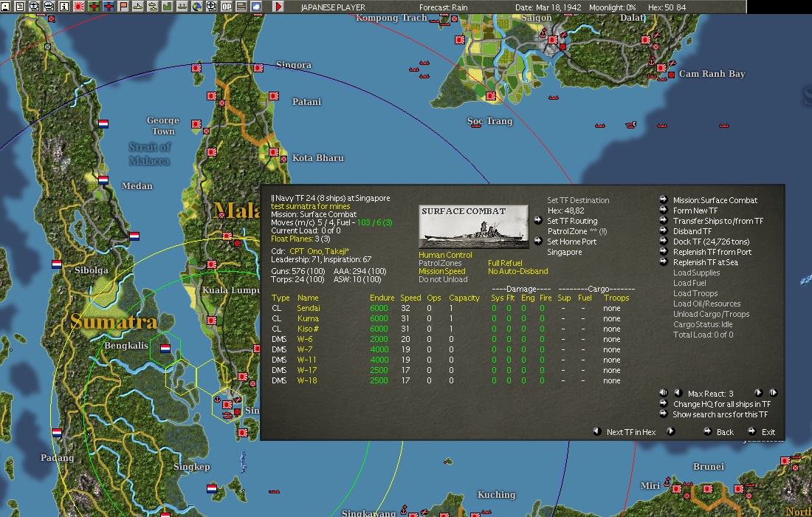Set Max React to minimum value
Viewport: 812px width, 517px height.
tap(664, 393)
